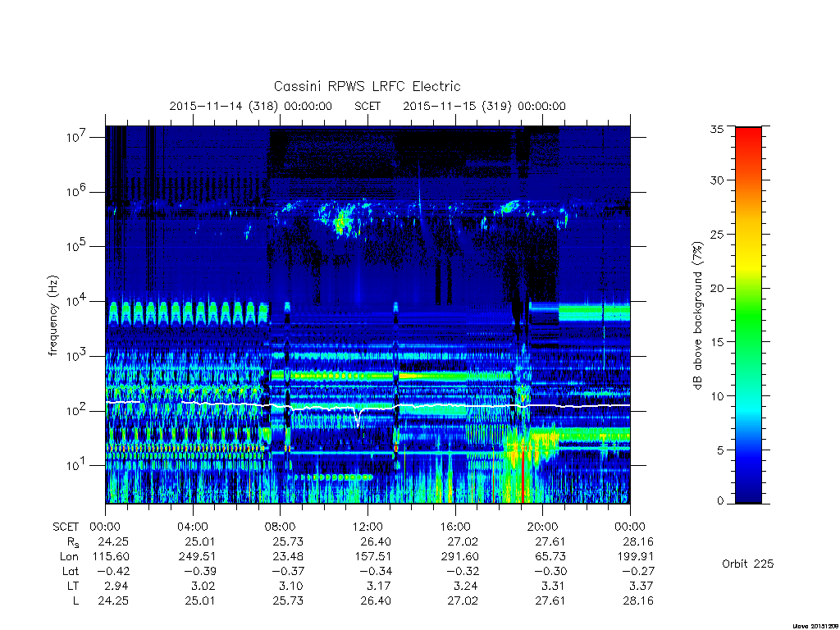Click the plot title Cassini RPWS LRFC Electric
This screenshot has width=840, height=630.
click(367, 86)
